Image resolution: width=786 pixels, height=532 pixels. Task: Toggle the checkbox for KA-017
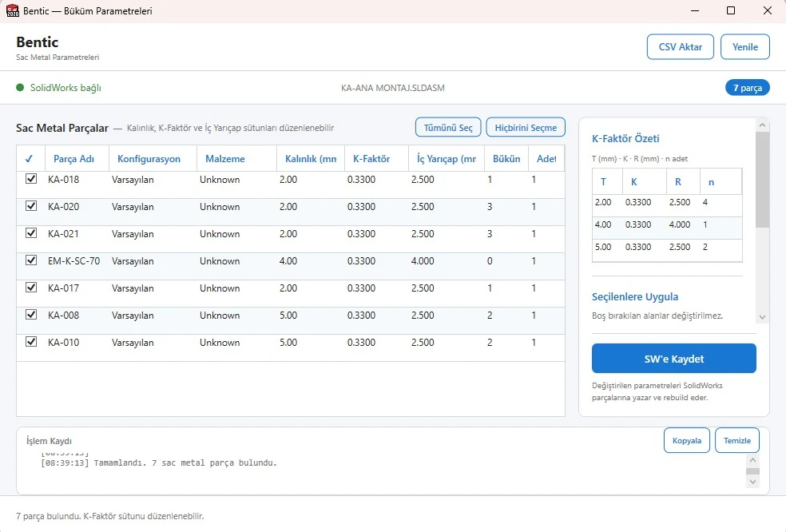pyautogui.click(x=31, y=287)
